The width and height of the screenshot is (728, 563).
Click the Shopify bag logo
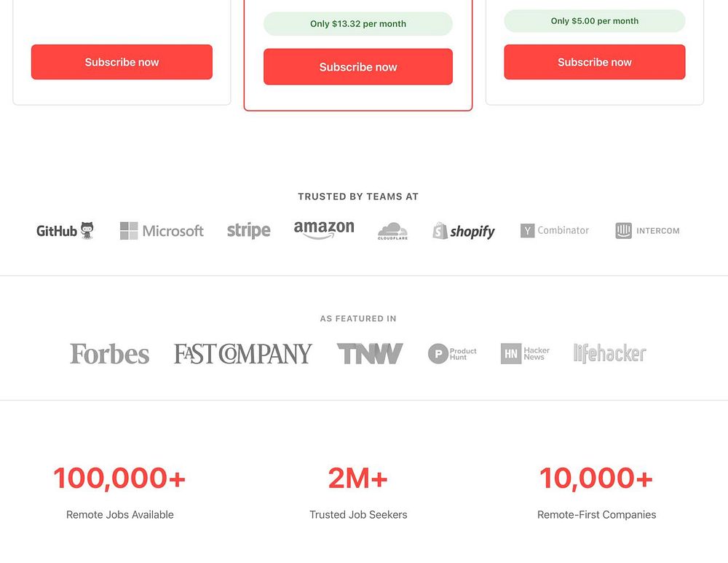[464, 231]
